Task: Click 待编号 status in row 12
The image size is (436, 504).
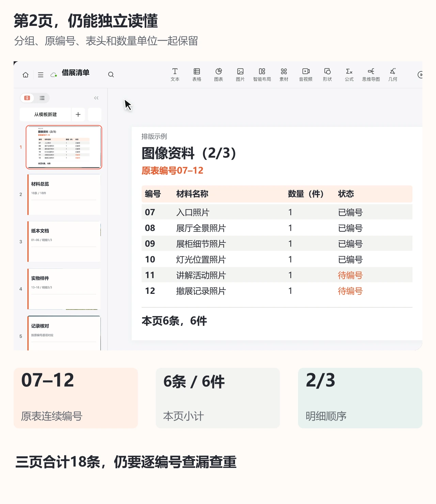Action: (350, 291)
